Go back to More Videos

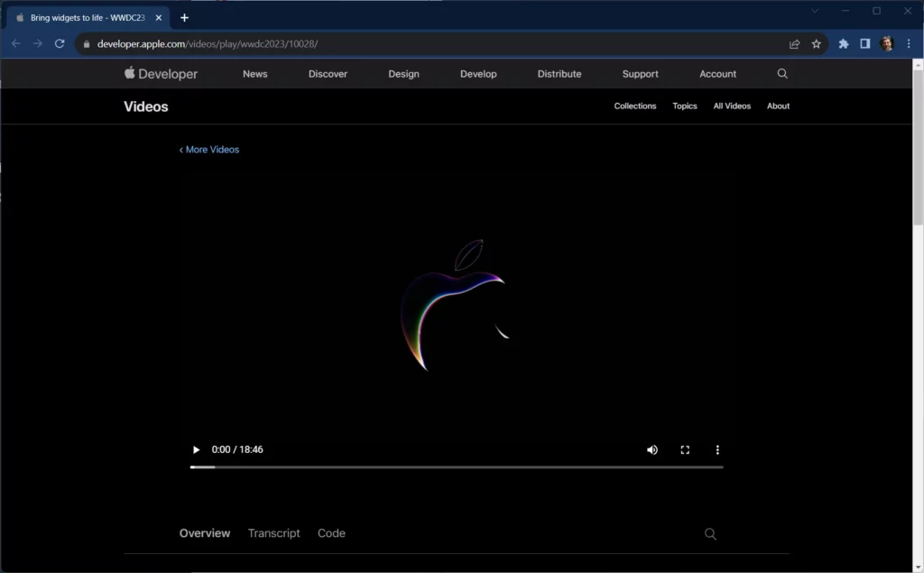[209, 150]
